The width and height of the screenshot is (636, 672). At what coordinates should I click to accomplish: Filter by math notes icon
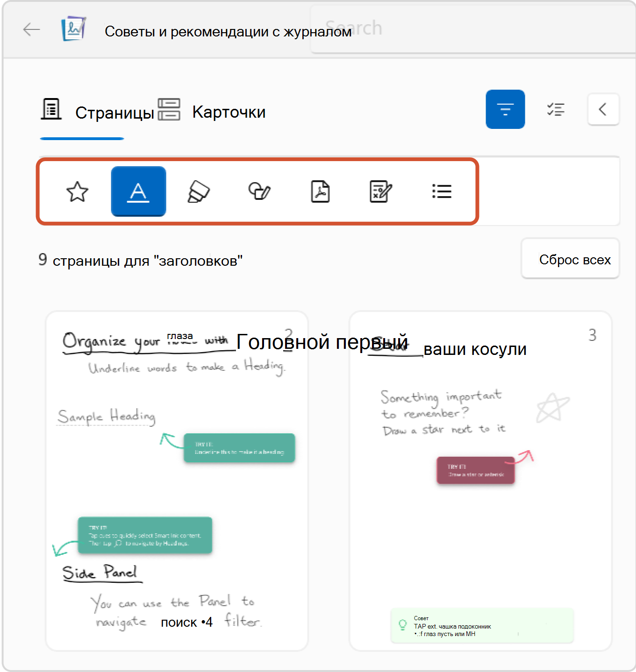(x=380, y=191)
